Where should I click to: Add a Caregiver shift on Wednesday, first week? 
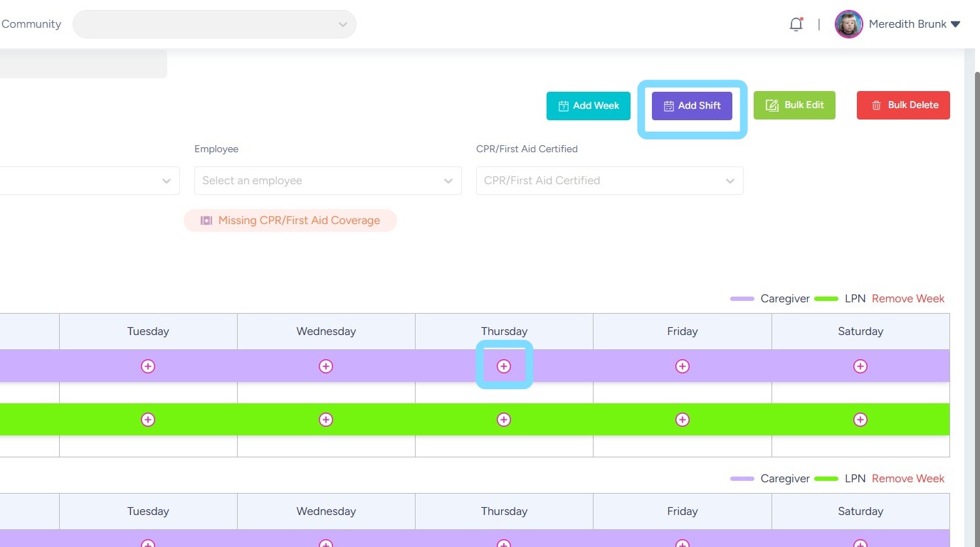click(x=326, y=366)
